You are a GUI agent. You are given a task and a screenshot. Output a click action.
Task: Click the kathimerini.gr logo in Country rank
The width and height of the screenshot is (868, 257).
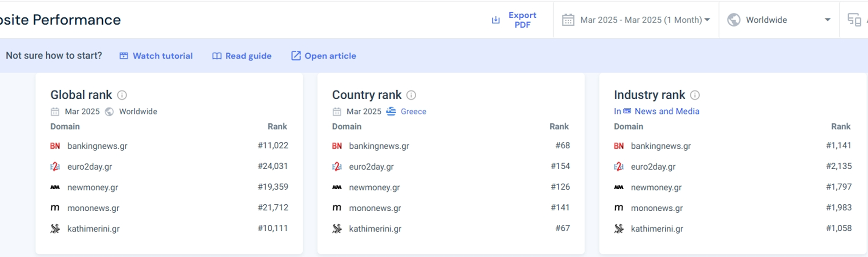337,229
